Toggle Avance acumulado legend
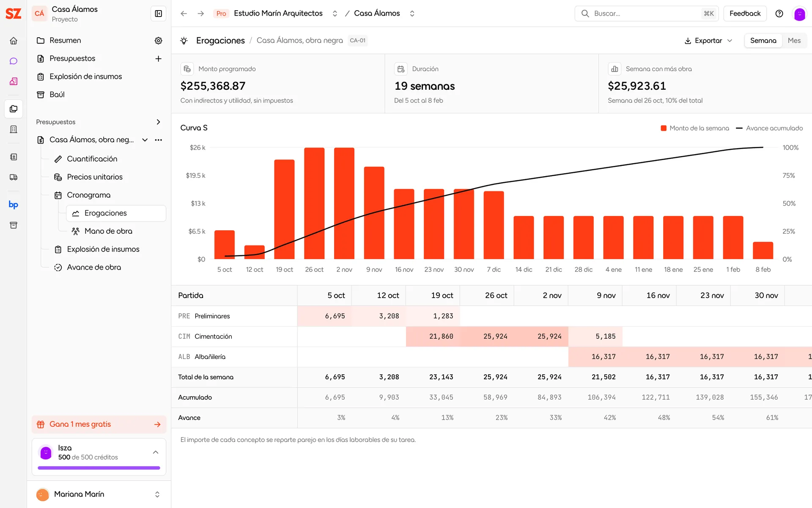 click(769, 128)
